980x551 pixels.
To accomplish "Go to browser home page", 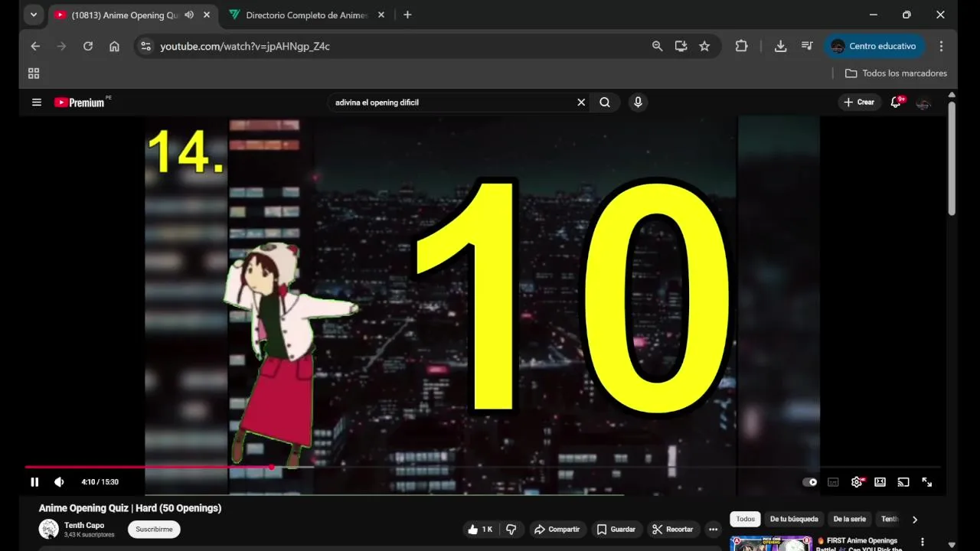I will click(x=114, y=46).
